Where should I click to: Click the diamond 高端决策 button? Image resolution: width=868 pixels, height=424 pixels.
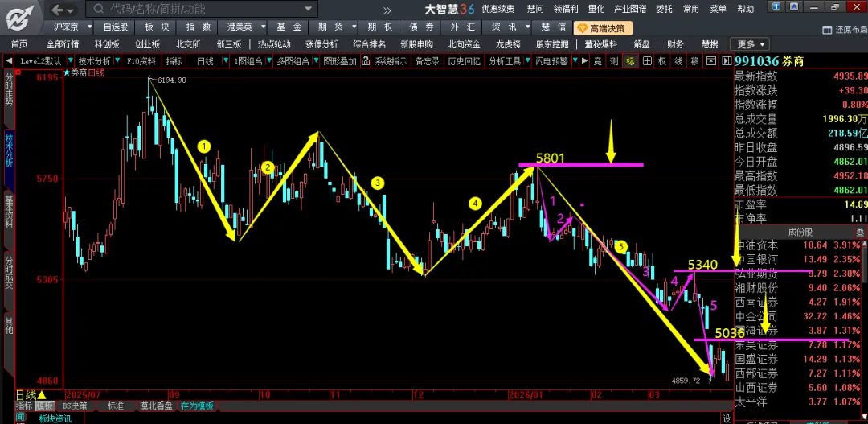[603, 28]
